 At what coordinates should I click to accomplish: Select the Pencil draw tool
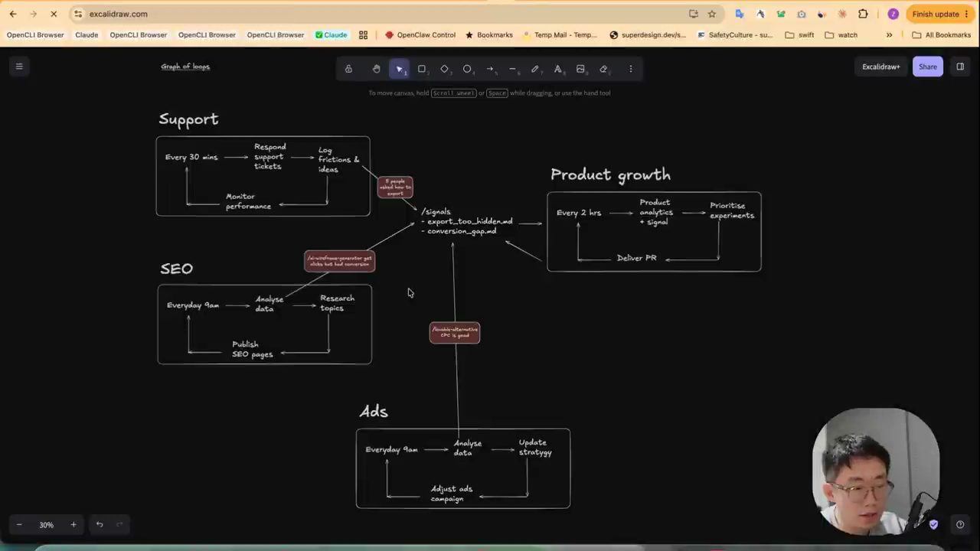tap(535, 69)
